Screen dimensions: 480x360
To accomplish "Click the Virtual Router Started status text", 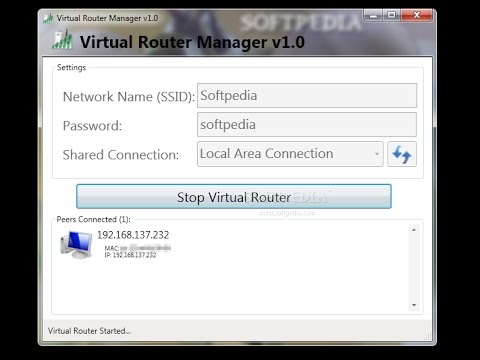I will (x=89, y=331).
